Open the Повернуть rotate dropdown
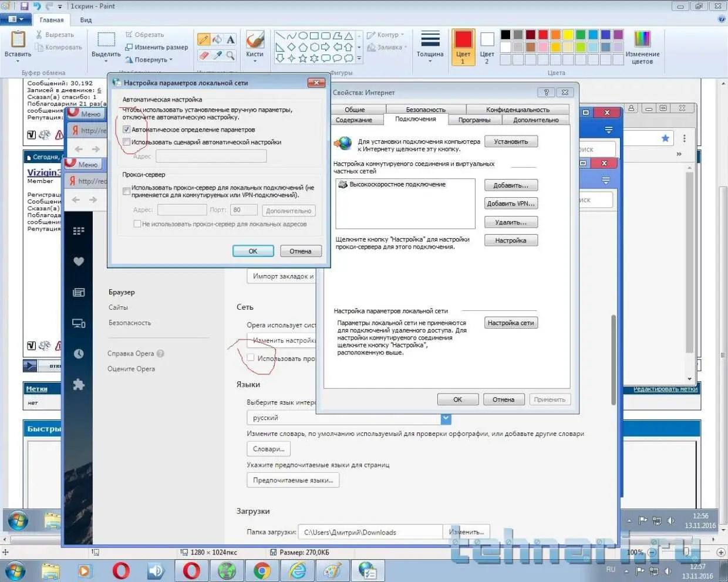The image size is (728, 582). tap(150, 60)
